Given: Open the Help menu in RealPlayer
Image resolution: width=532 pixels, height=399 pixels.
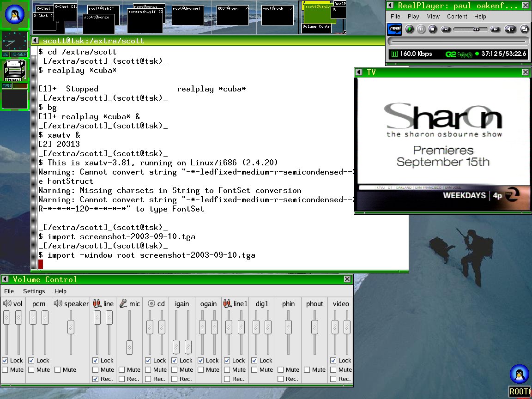Looking at the screenshot, I should tap(480, 16).
